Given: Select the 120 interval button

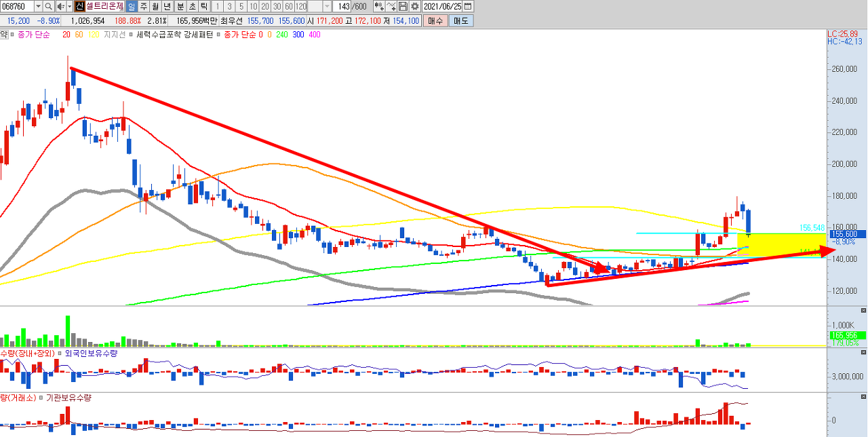Looking at the screenshot, I should (x=300, y=6).
